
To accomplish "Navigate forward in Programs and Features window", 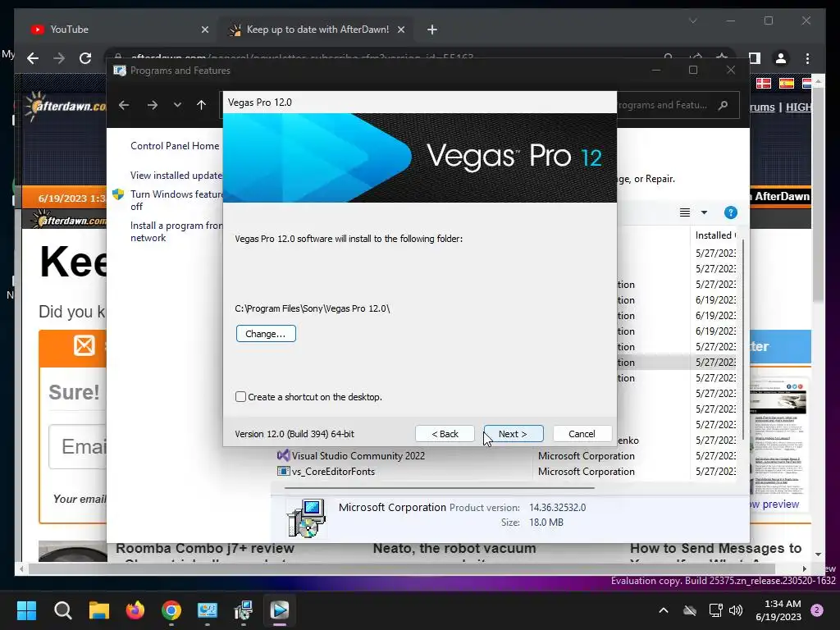I will [152, 105].
